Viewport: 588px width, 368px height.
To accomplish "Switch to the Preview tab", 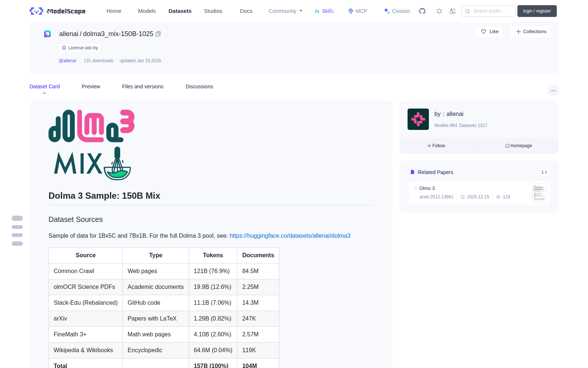I will (x=91, y=86).
